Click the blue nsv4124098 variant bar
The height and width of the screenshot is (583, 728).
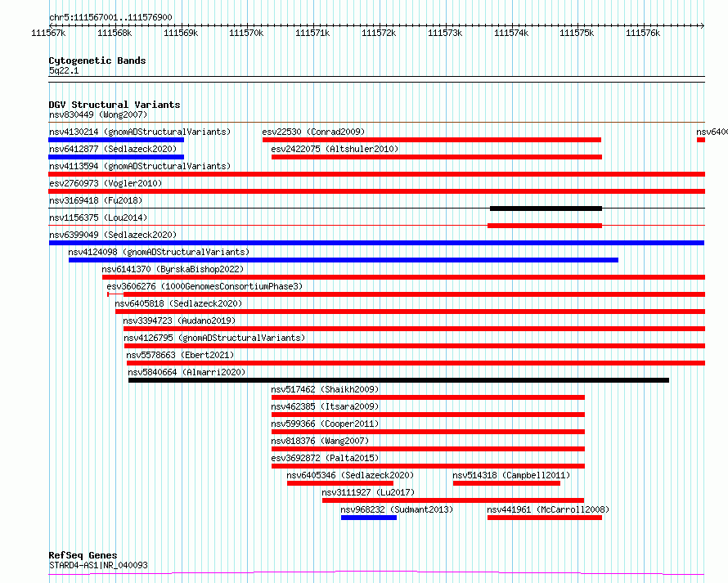344,260
